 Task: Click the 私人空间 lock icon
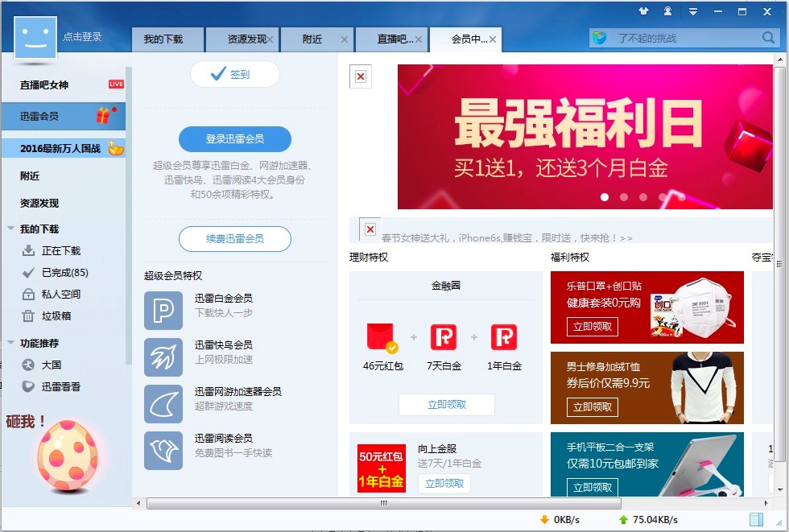coord(29,294)
